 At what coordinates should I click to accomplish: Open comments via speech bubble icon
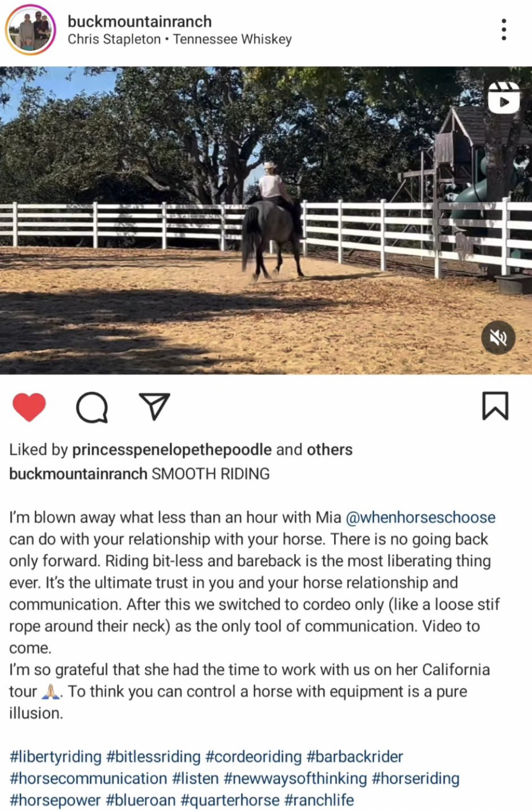(92, 407)
